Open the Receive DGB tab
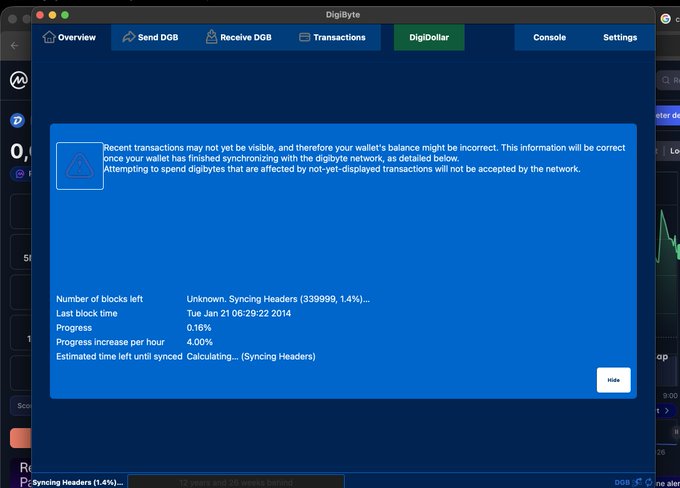The image size is (680, 488). 238,37
